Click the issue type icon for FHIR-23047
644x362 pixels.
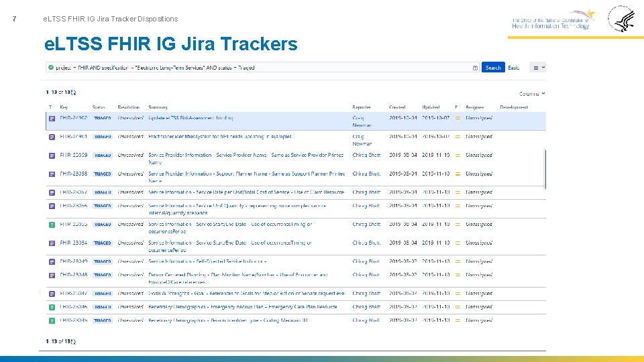coord(52,294)
